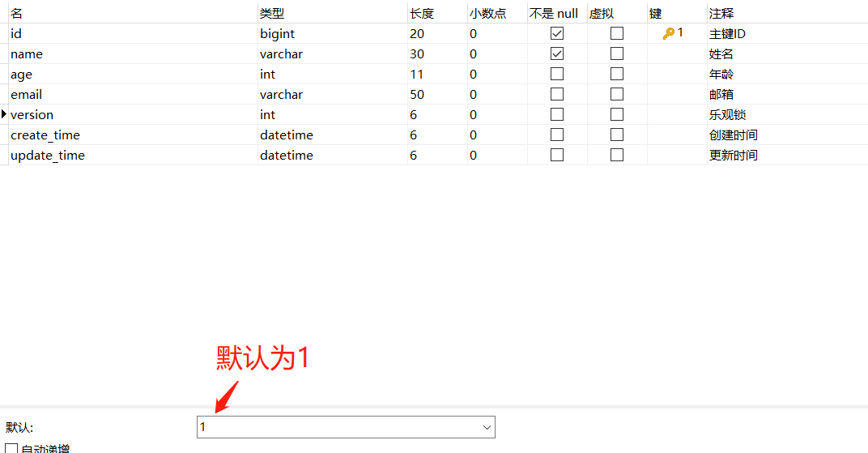
Task: Enable 'not null' for age field
Action: (557, 74)
